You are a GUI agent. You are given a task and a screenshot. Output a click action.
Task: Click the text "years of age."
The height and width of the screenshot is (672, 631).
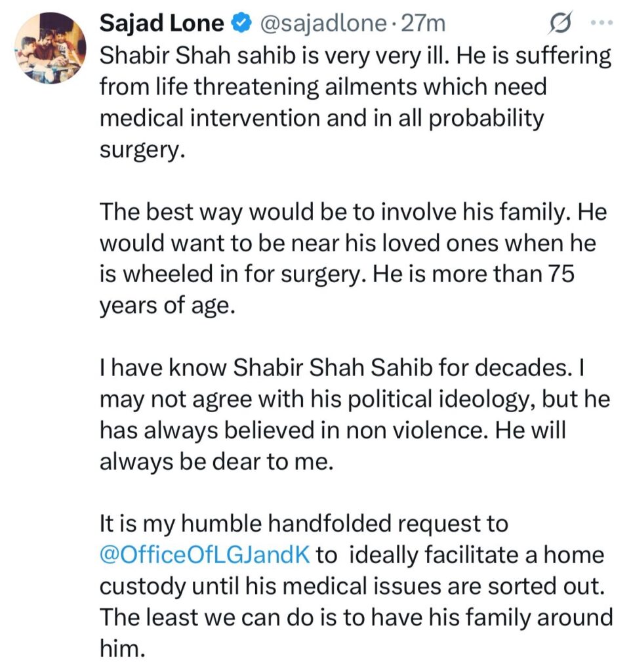point(167,306)
